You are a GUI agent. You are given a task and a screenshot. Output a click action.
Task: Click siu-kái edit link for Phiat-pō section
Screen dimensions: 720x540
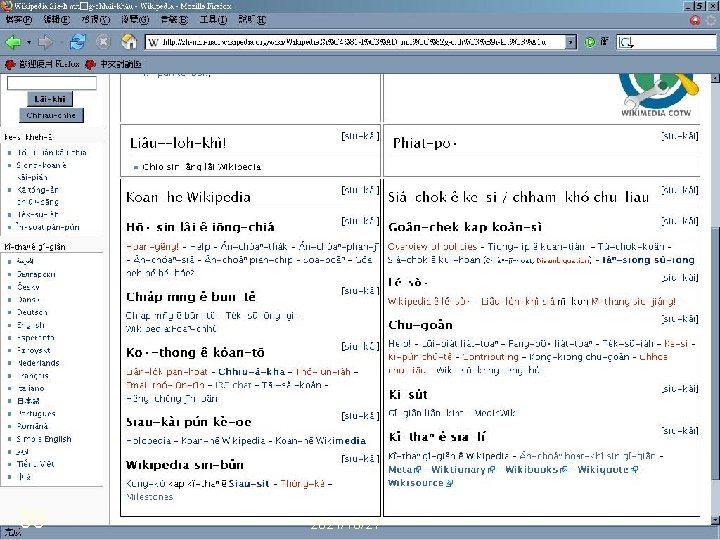click(x=680, y=136)
